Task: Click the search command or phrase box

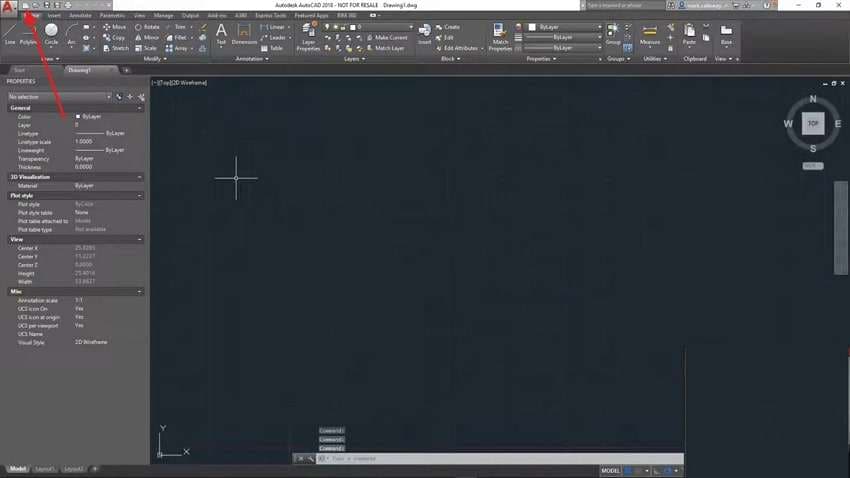Action: click(624, 5)
